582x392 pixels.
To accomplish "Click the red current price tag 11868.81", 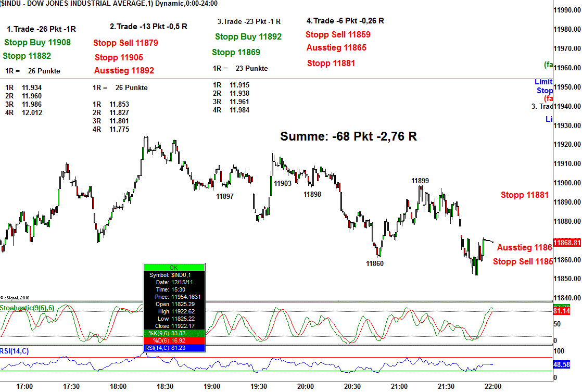I will (566, 243).
